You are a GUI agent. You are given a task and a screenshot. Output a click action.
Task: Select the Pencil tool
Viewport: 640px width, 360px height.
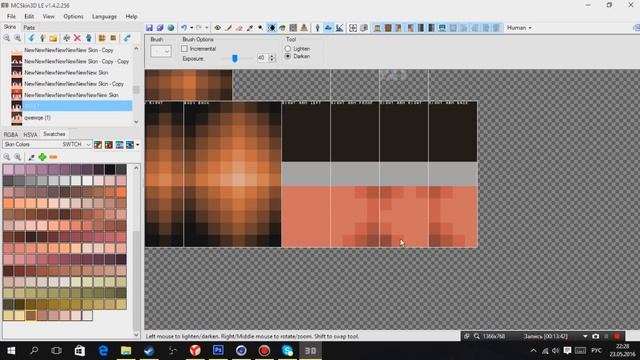pyautogui.click(x=229, y=28)
